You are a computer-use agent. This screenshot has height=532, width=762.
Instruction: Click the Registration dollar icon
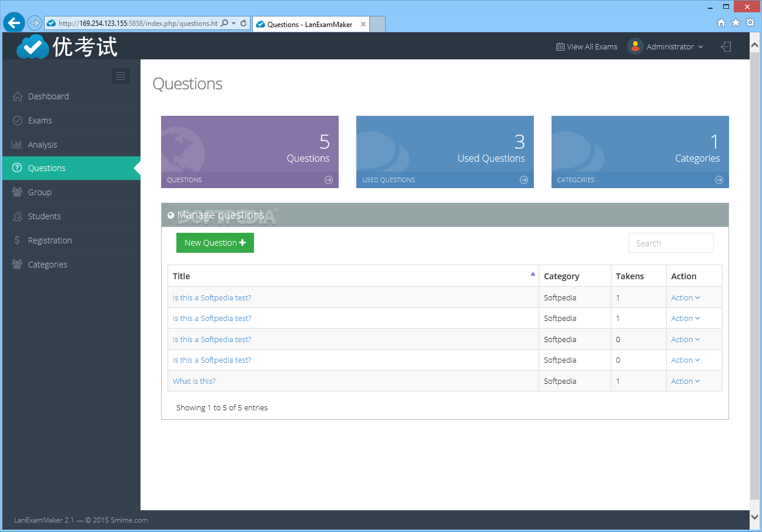pyautogui.click(x=17, y=240)
